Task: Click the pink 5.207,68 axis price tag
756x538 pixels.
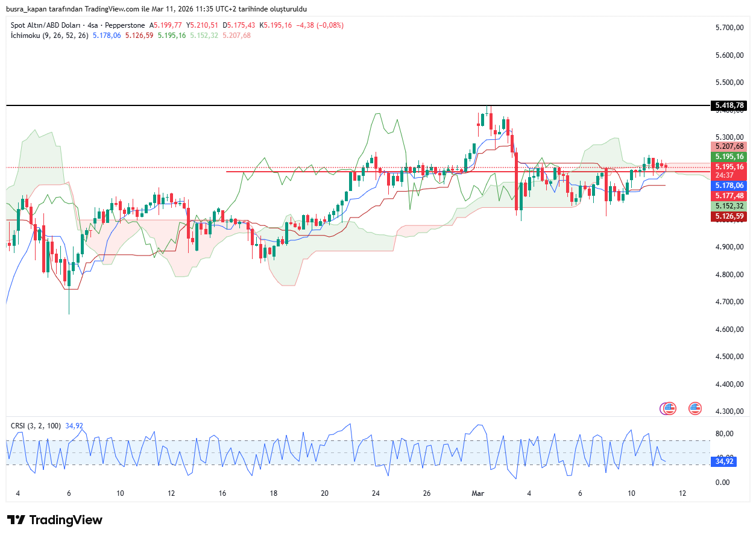Action: [729, 146]
